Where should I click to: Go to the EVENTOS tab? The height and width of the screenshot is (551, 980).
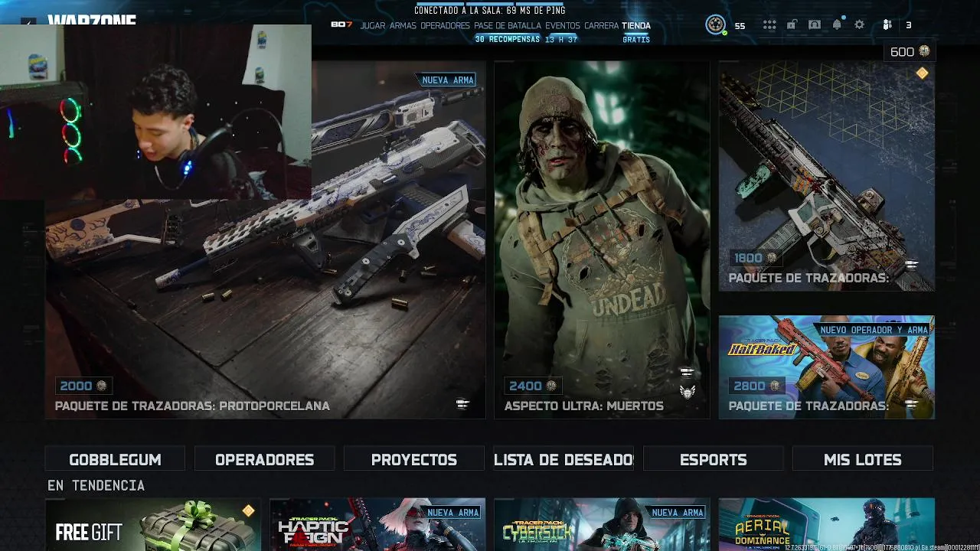[x=563, y=25]
